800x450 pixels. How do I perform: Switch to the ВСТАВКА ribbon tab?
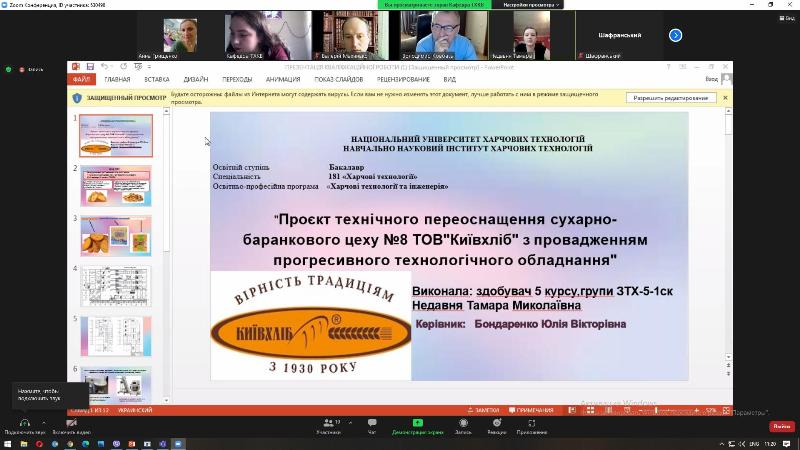pyautogui.click(x=157, y=80)
